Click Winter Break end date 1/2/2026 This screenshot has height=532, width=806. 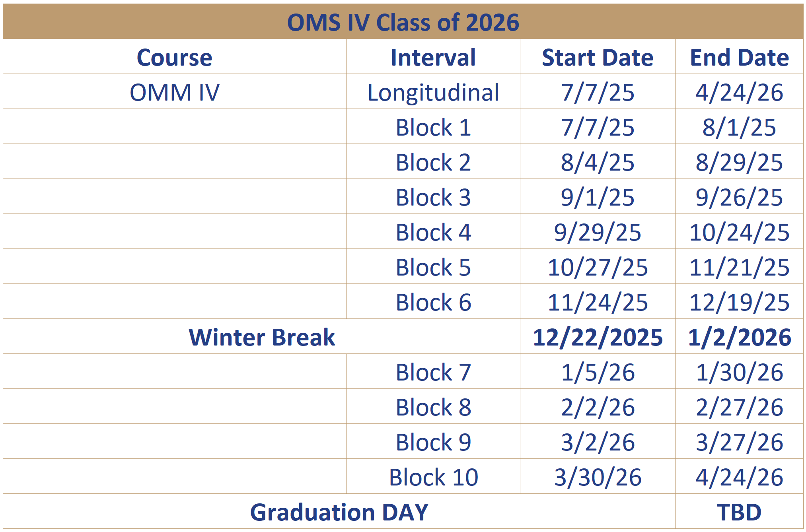click(x=739, y=337)
